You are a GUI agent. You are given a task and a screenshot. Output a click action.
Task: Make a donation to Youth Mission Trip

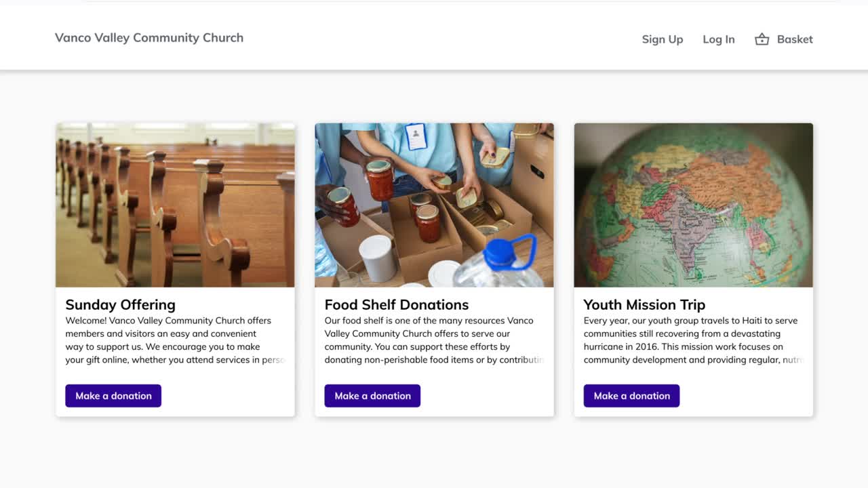point(631,395)
